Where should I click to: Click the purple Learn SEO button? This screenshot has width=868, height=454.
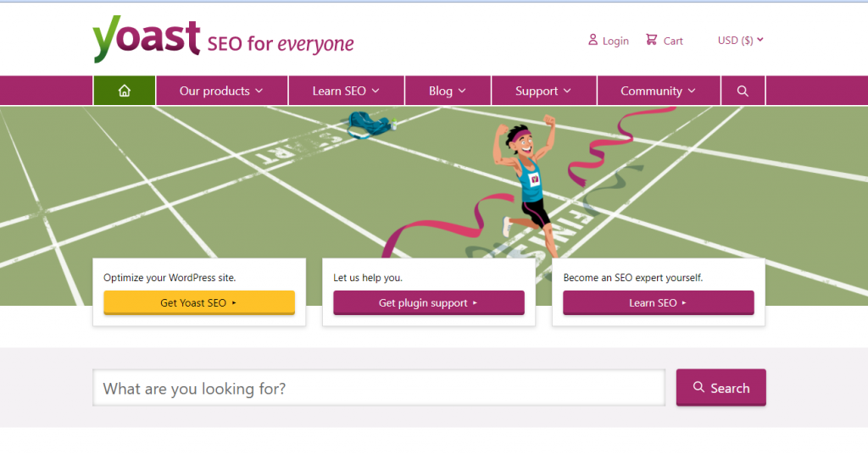[658, 303]
